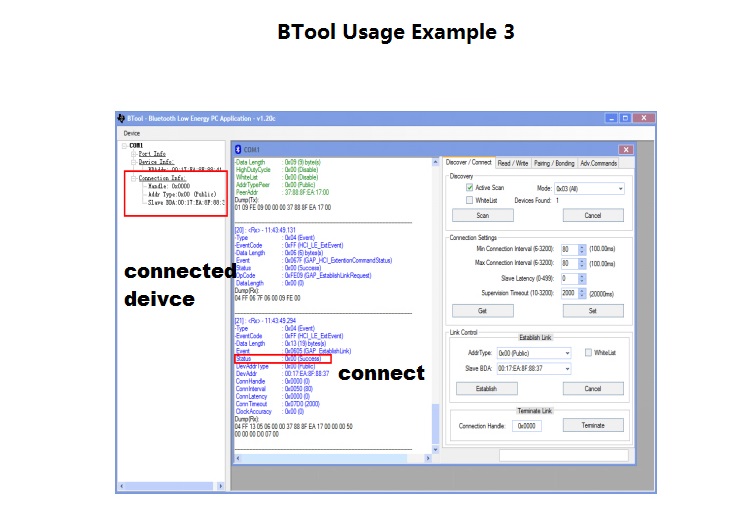Screen dimensions: 750x529
Task: Select the Device Info tree item
Action: [156, 162]
